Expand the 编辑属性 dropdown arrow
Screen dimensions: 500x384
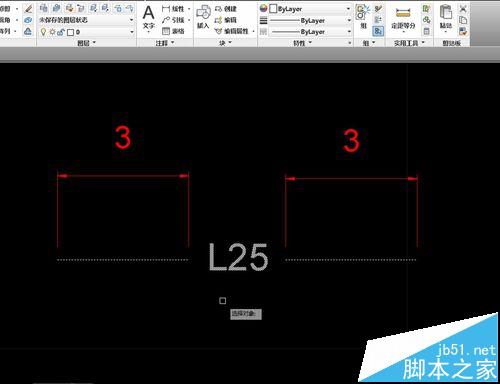point(254,32)
